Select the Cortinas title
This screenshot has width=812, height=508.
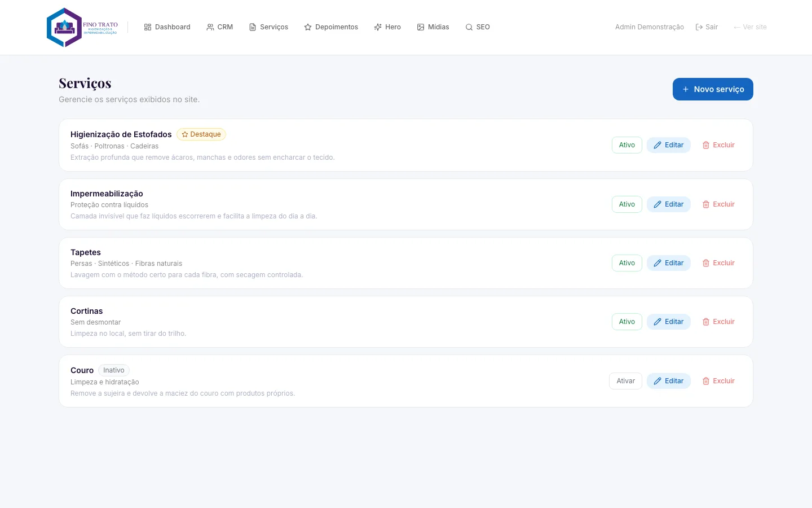(87, 311)
